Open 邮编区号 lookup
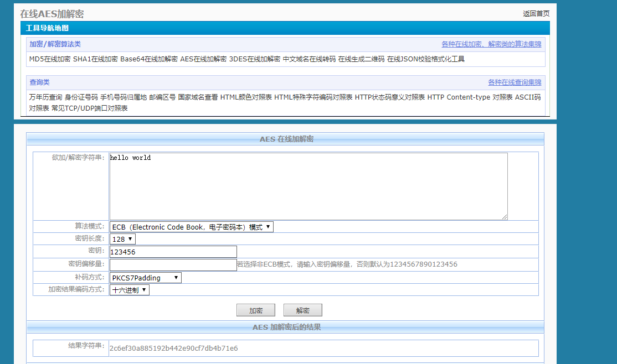Viewport: 617px width, 364px height. [x=162, y=97]
